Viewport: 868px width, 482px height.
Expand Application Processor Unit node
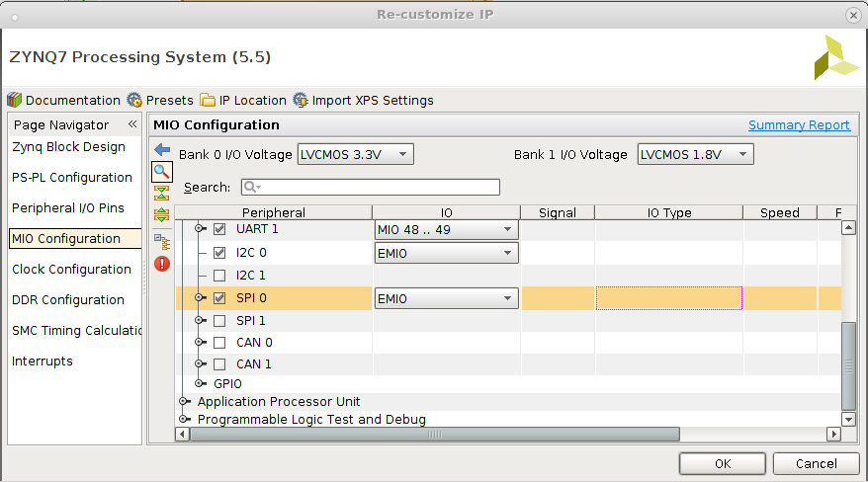[x=184, y=401]
